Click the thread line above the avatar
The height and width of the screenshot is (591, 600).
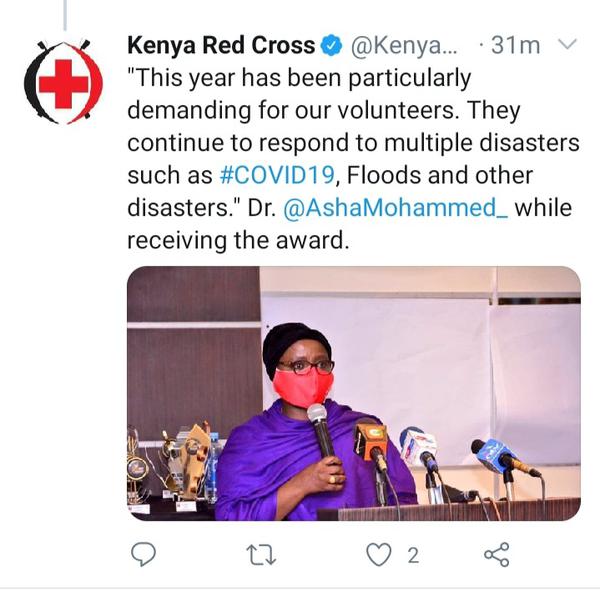tap(63, 14)
